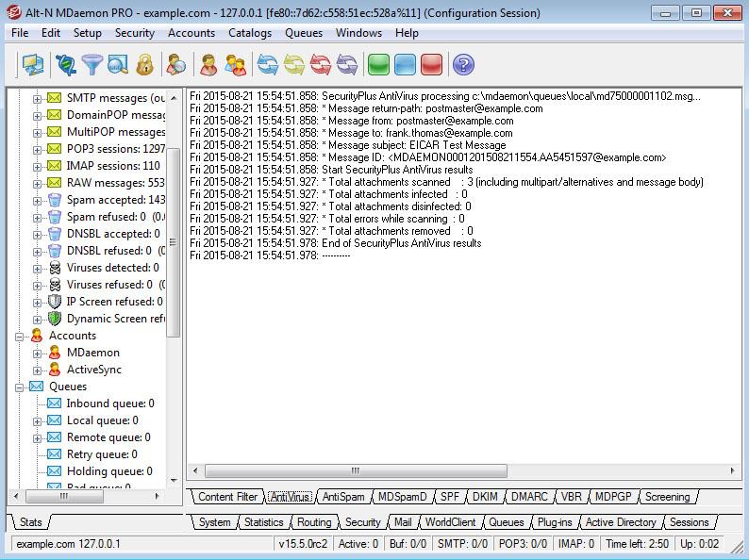Click the globe with arrow toolbar icon

[x=65, y=65]
